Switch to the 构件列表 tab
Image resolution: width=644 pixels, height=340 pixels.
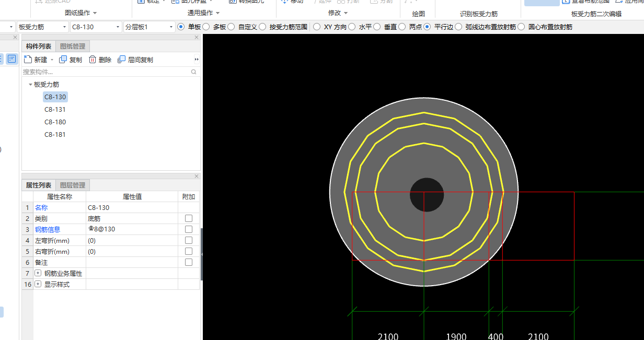(x=39, y=46)
